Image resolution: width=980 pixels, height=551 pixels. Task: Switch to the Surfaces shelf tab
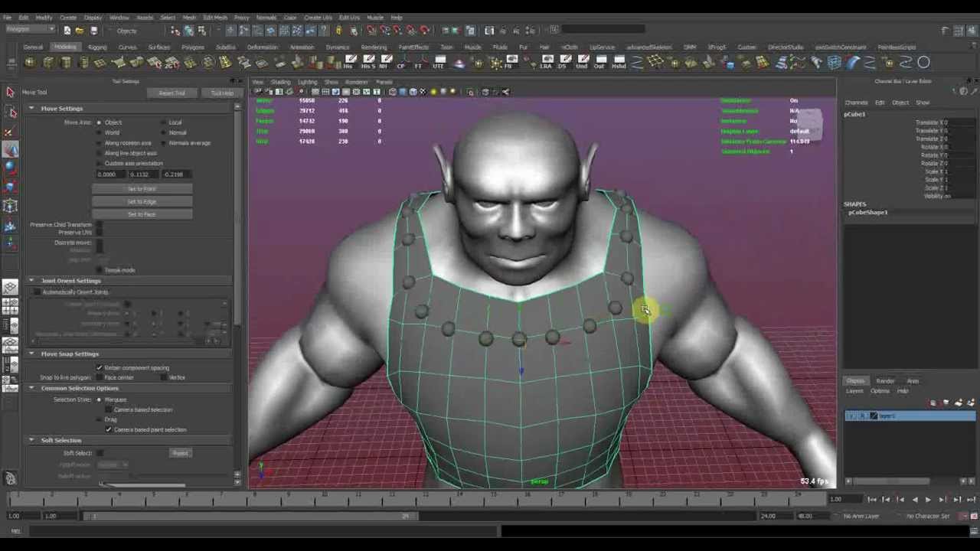tap(159, 47)
